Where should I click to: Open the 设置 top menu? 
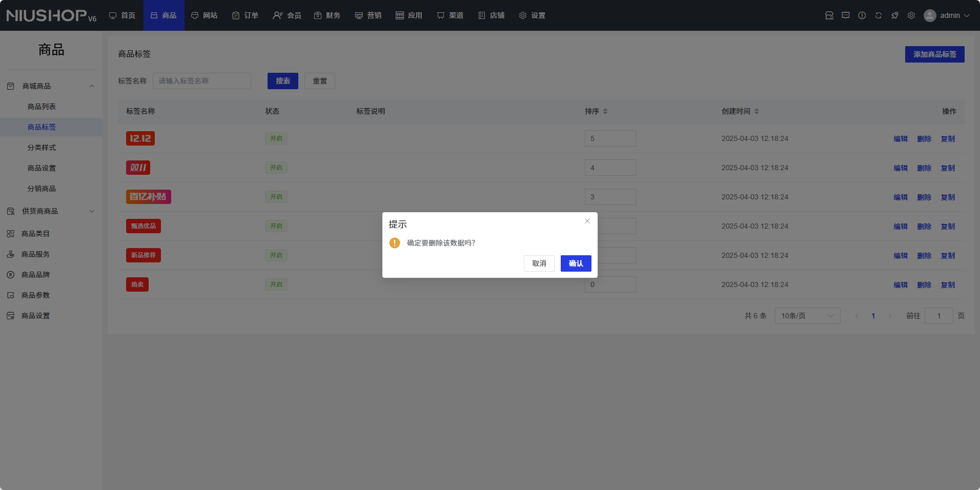pyautogui.click(x=533, y=15)
